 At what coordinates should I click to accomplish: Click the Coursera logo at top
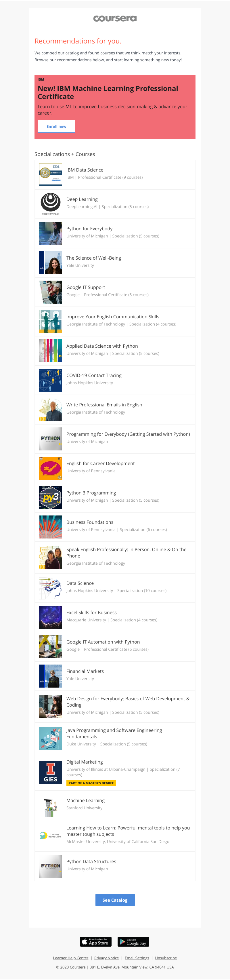[115, 18]
